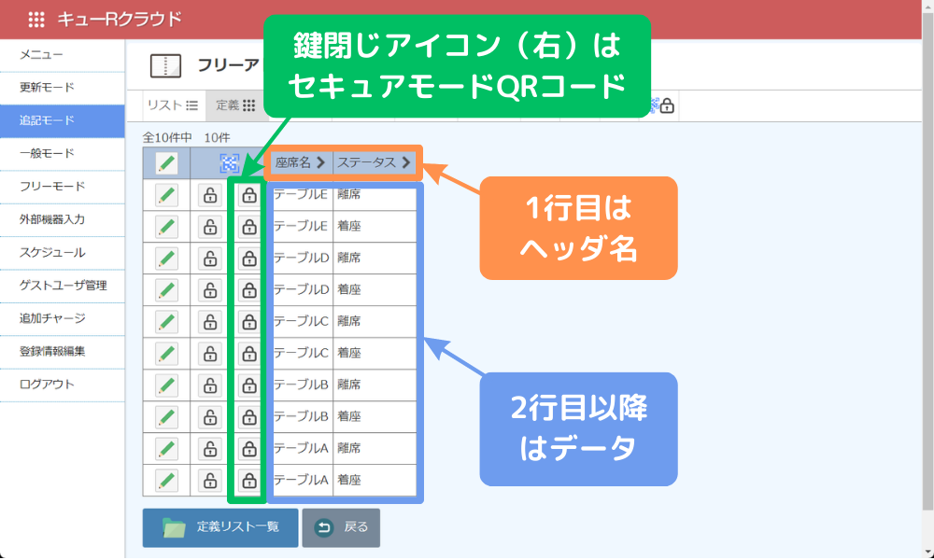This screenshot has width=934, height=560.
Task: Edit the テーブルC 着座 row with pencil icon
Action: 167,354
